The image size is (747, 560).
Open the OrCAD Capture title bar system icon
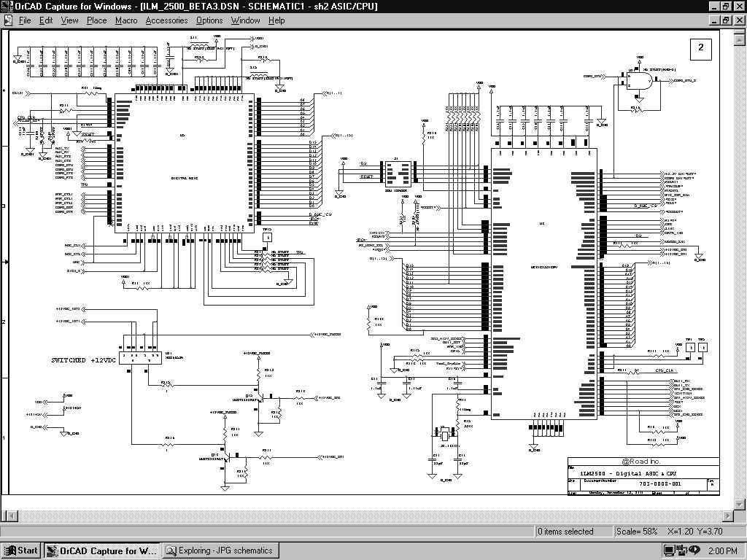[x=7, y=6]
